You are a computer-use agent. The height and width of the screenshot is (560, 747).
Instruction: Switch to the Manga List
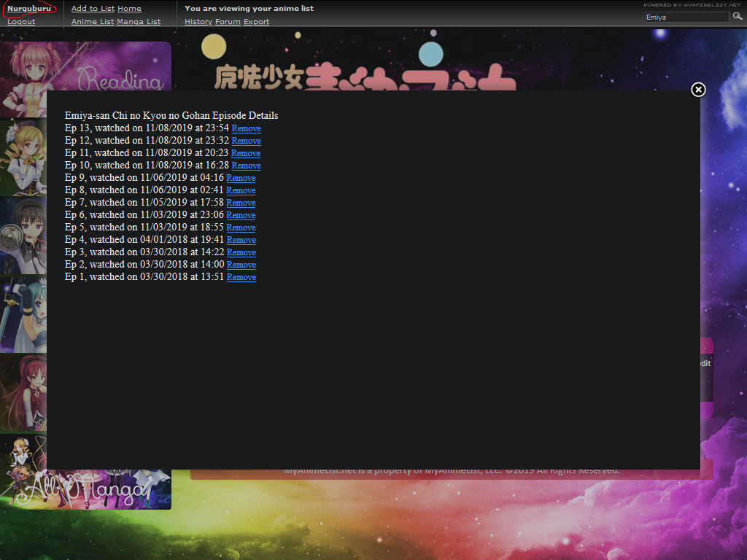139,22
